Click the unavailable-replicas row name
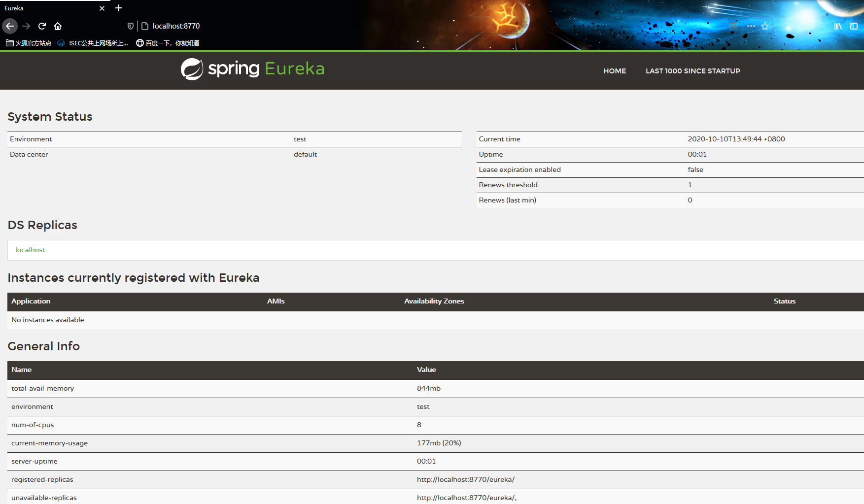 [44, 498]
